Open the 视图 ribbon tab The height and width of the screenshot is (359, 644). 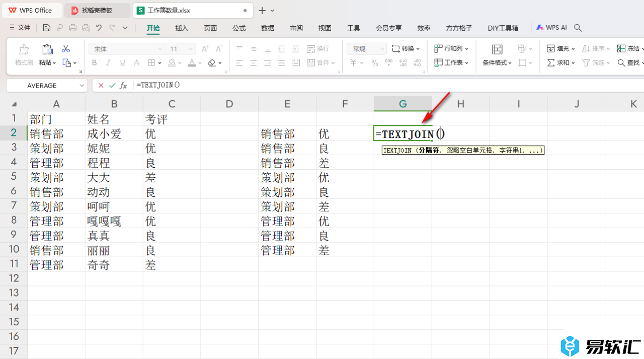[x=325, y=28]
